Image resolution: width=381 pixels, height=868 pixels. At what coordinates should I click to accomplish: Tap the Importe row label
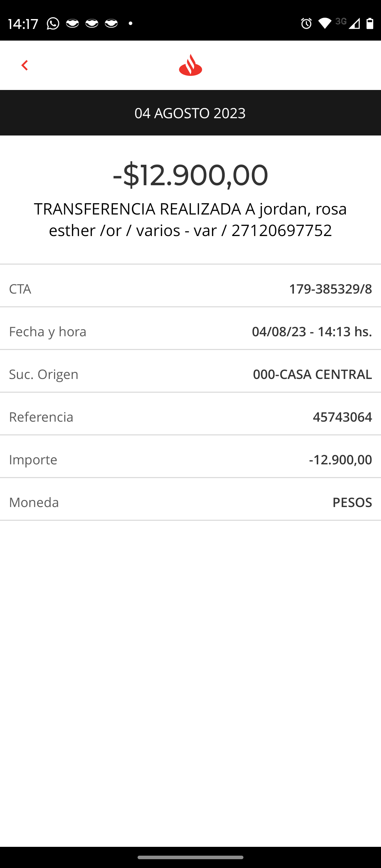tap(33, 460)
